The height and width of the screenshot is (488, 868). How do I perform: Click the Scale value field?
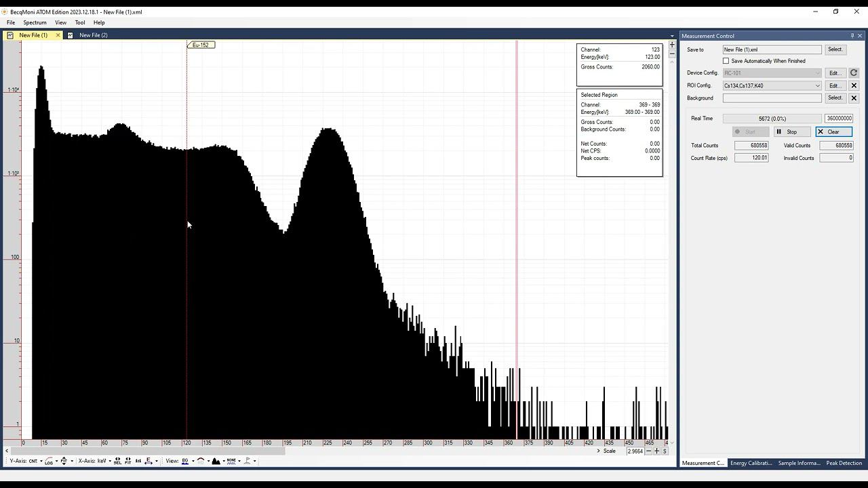tap(635, 451)
